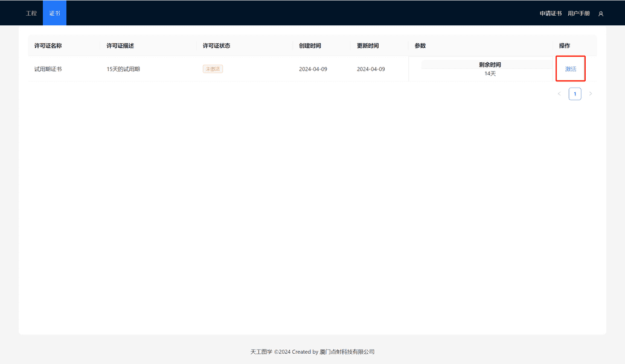The width and height of the screenshot is (625, 364).
Task: Click the 试用期证书 name cell
Action: pos(48,69)
